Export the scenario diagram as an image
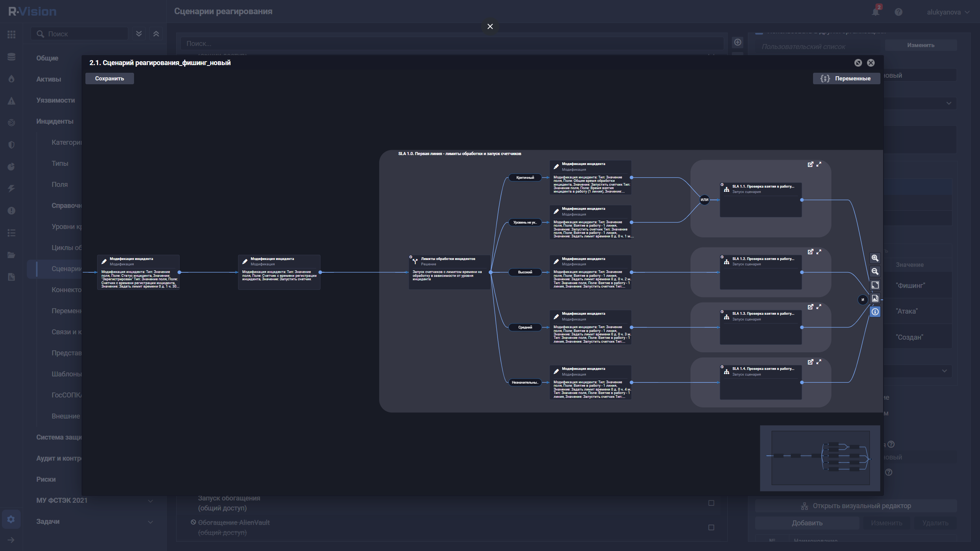The image size is (980, 551). pyautogui.click(x=875, y=298)
